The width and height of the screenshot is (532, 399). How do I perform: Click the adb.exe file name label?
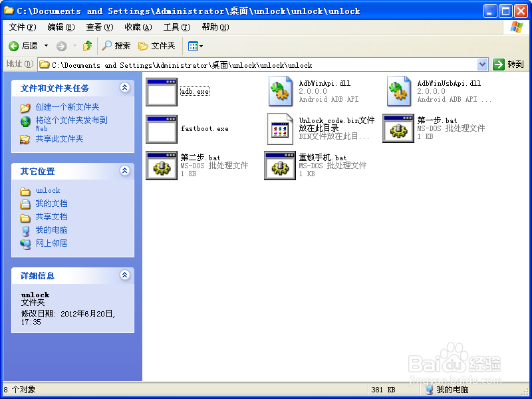pos(195,92)
